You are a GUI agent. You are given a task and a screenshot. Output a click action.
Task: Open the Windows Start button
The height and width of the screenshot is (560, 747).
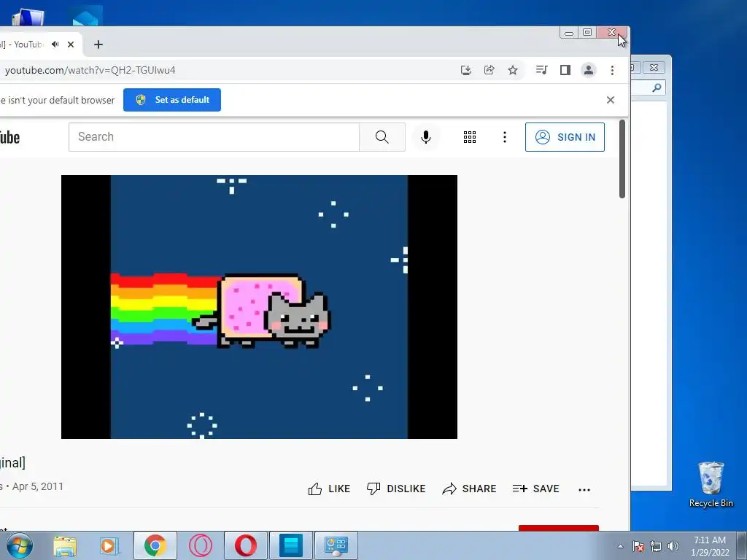(x=20, y=545)
